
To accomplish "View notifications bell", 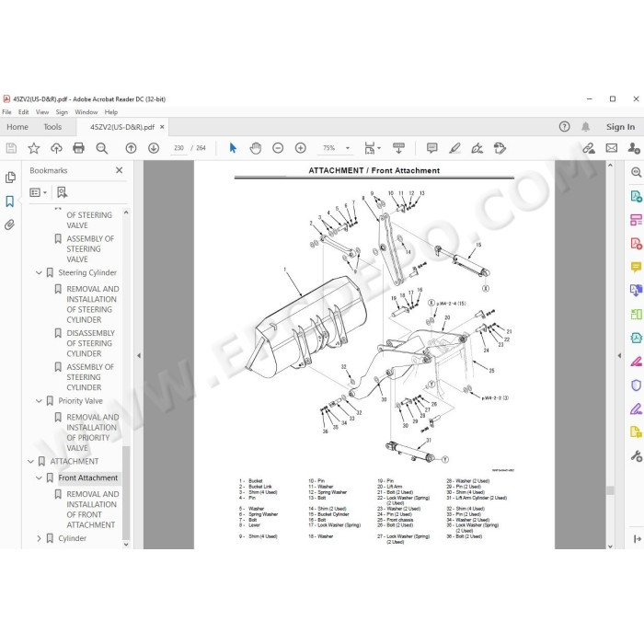I will 586,127.
